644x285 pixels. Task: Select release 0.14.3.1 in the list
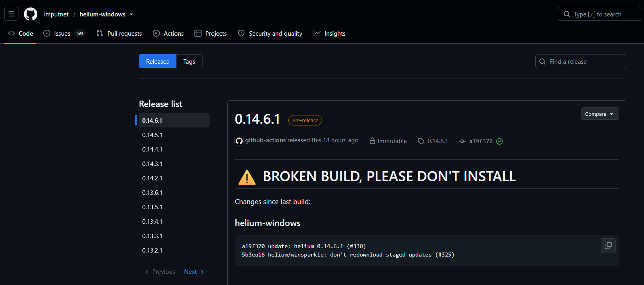(x=174, y=164)
